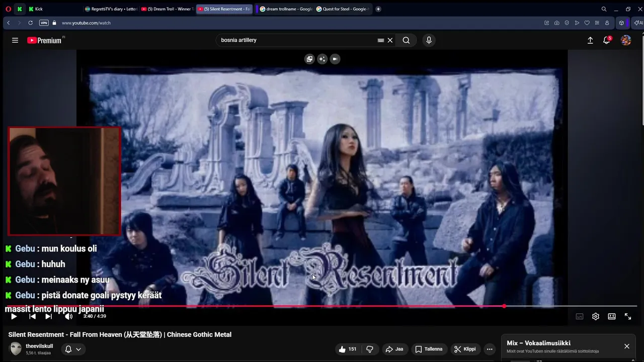
Task: Open the shield privacy protection icon
Action: (x=567, y=23)
